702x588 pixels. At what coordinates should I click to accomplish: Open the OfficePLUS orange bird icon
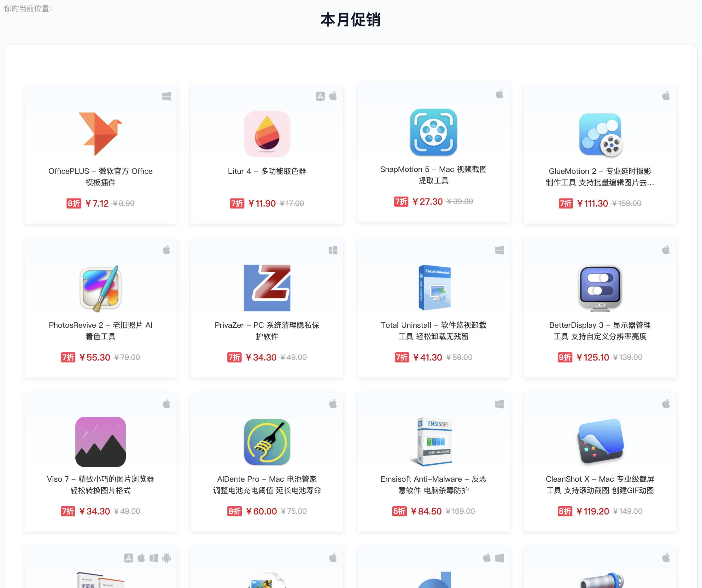pos(100,134)
